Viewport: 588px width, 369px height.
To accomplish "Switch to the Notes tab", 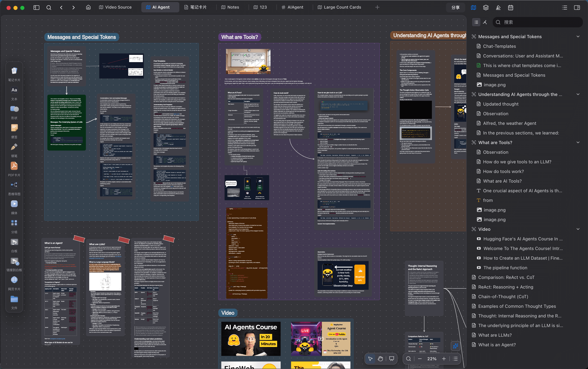I will click(x=230, y=7).
